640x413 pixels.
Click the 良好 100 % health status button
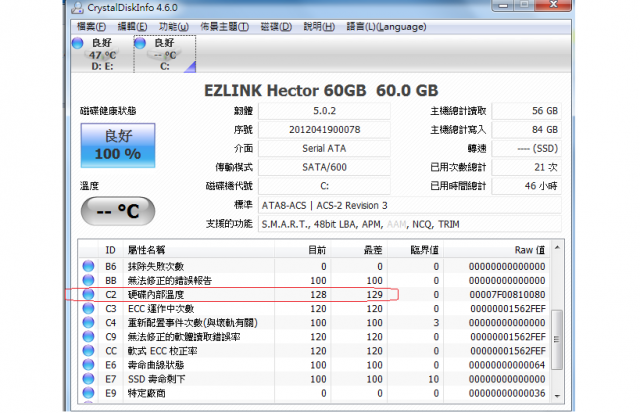point(118,145)
